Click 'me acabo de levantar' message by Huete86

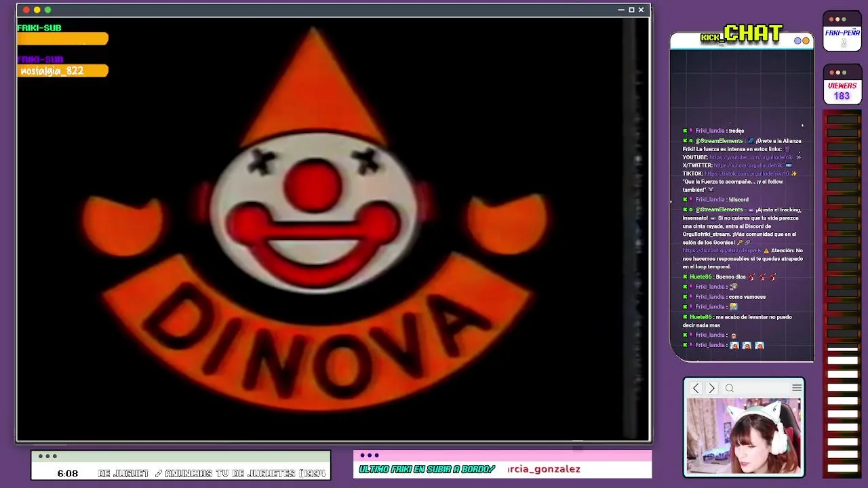[737, 321]
